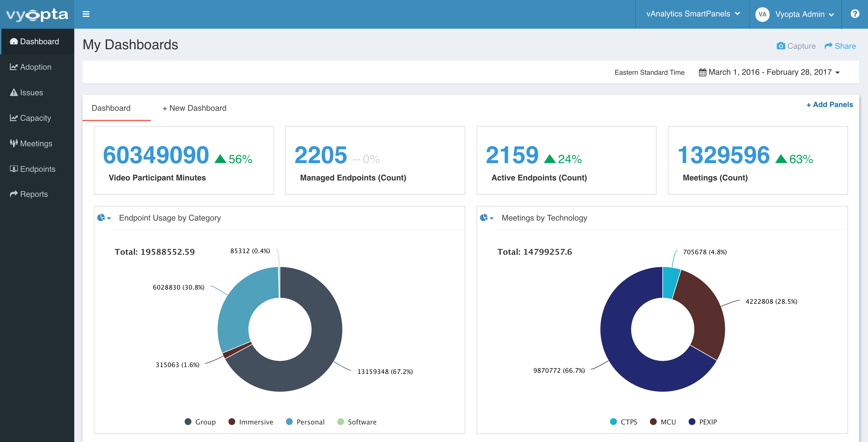
Task: Click the Add Panels link
Action: click(x=829, y=104)
